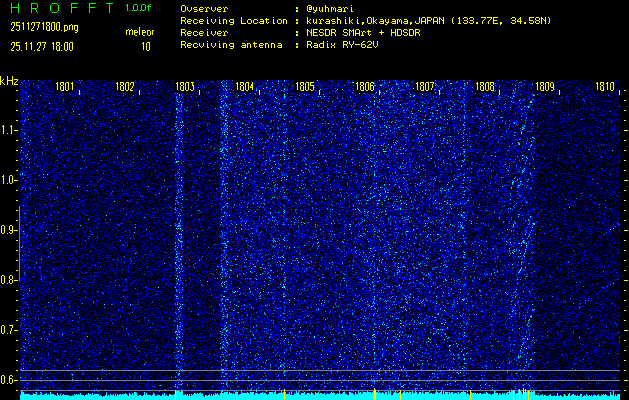The height and width of the screenshot is (400, 629).
Task: Click the 'meteor' label
Action: click(140, 32)
